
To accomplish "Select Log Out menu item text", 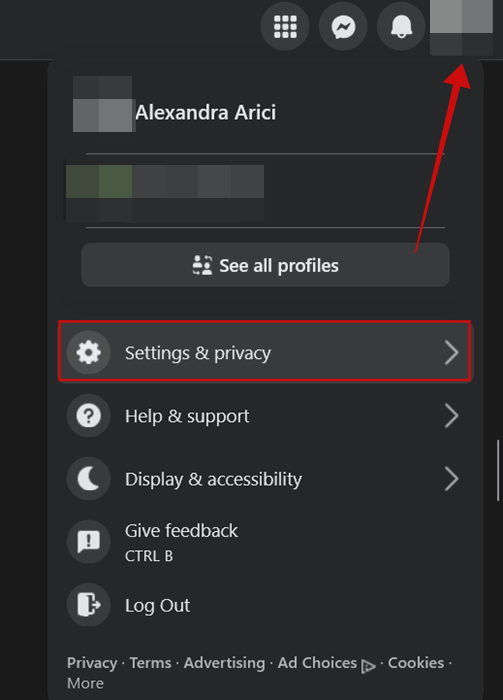I will pyautogui.click(x=158, y=605).
